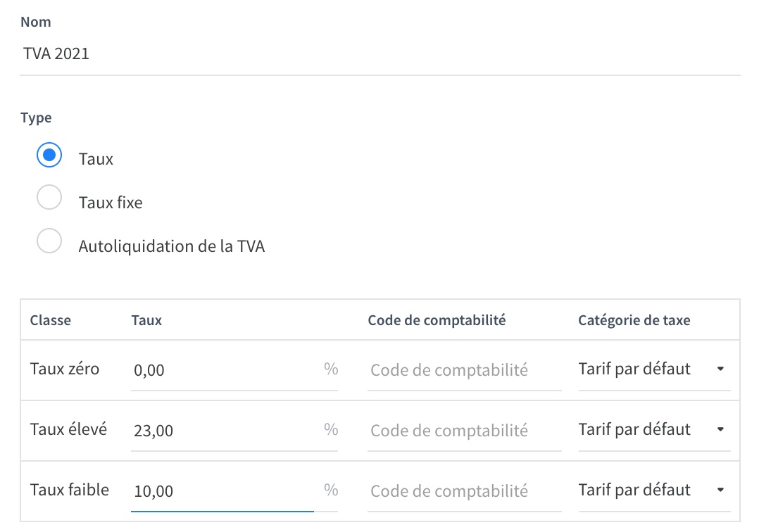The image size is (759, 532).
Task: Click the percent sign in Taux zéro row
Action: click(x=331, y=369)
